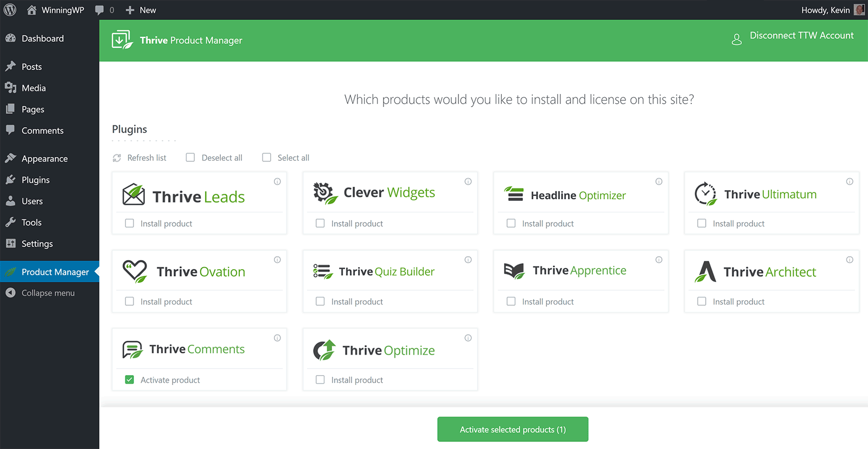Click Activate selected products (1) button
The image size is (868, 449).
[513, 429]
